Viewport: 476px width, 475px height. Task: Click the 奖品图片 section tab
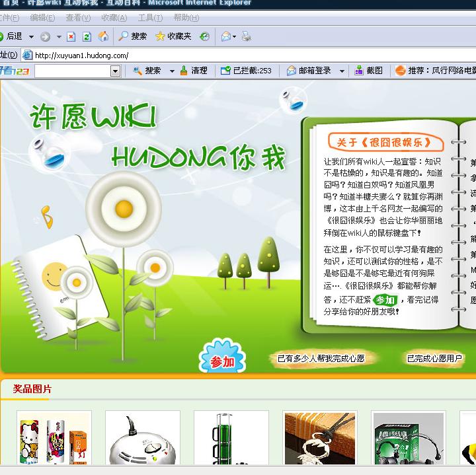(x=32, y=389)
